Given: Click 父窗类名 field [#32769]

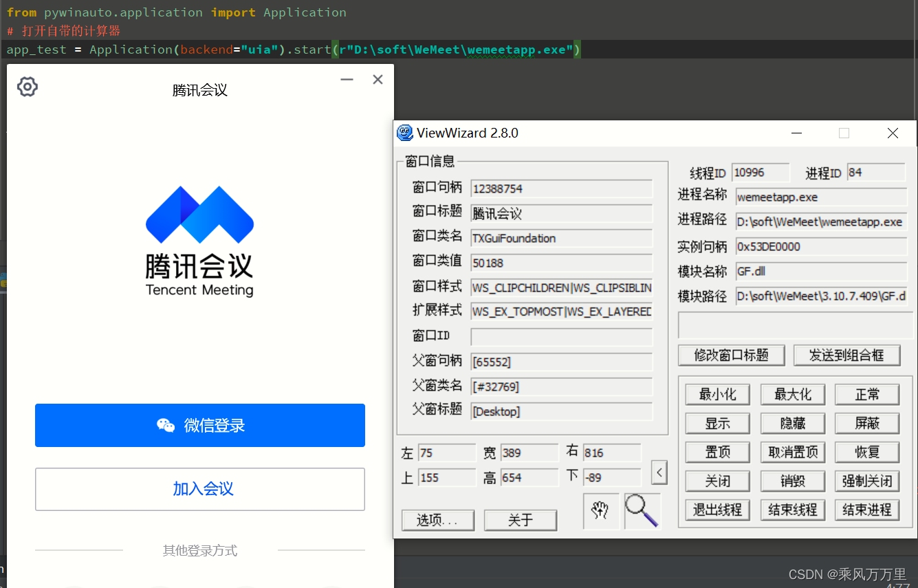Looking at the screenshot, I should click(562, 386).
